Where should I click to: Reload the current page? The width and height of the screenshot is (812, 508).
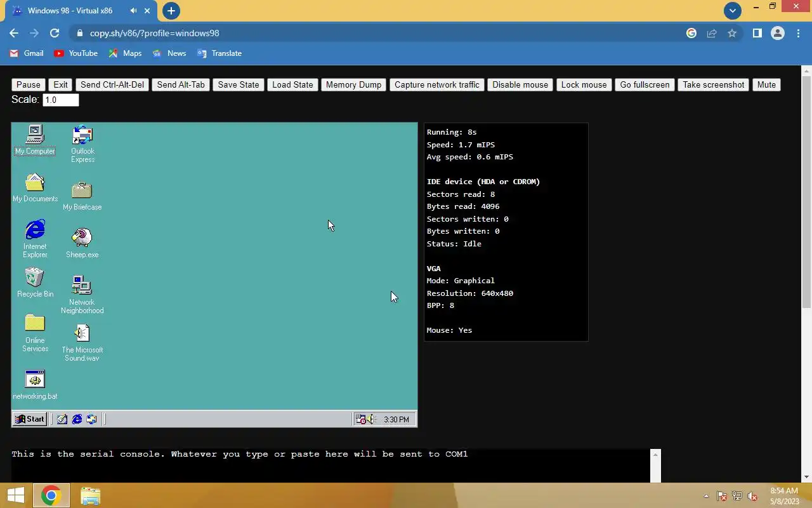click(x=55, y=33)
